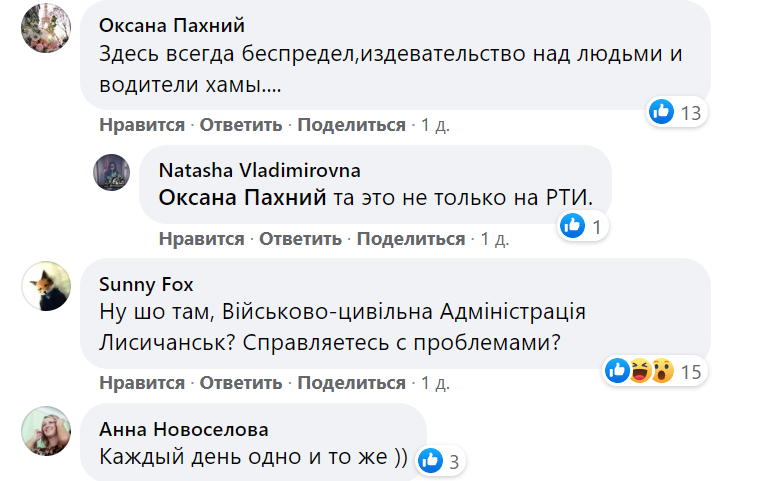Click Sunny Fox's fox avatar

click(x=46, y=286)
